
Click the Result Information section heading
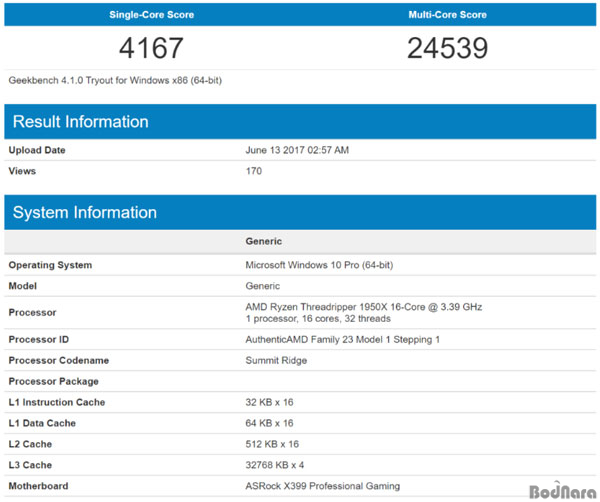81,122
